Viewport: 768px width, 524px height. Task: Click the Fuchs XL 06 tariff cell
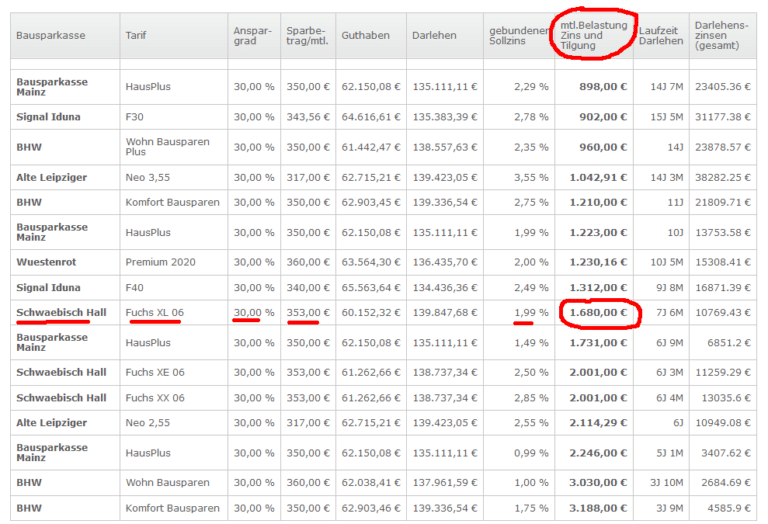pos(154,312)
